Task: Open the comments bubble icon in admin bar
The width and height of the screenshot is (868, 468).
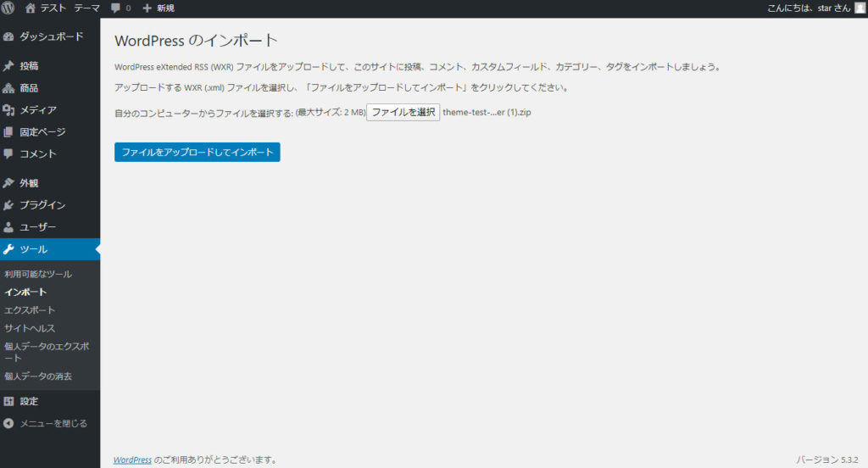Action: coord(116,8)
